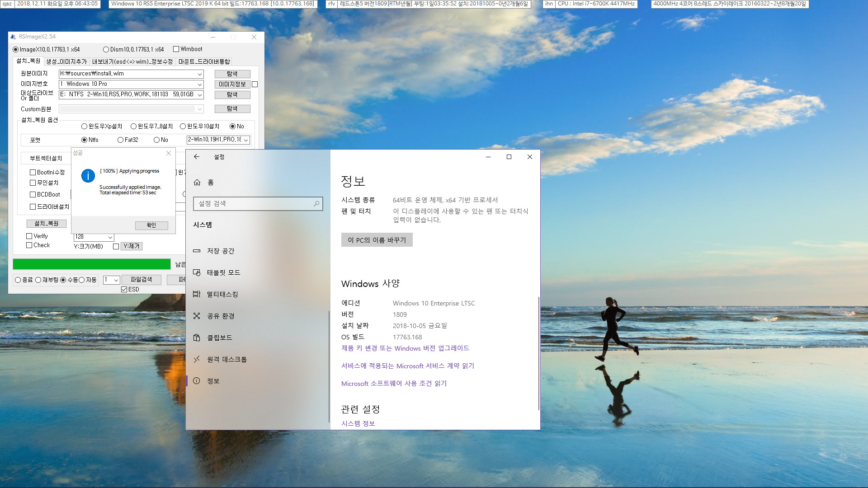Expand the dropdown showing 1 near 파일검색

click(x=116, y=280)
